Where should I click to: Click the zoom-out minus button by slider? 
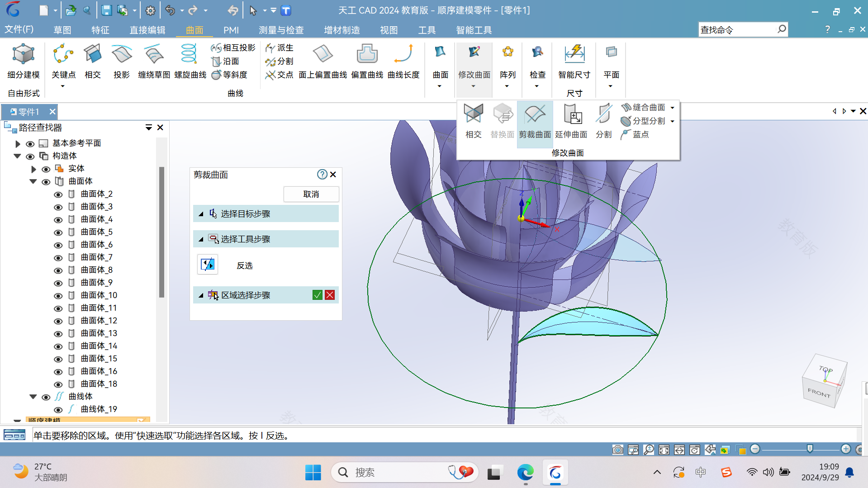[x=755, y=449]
